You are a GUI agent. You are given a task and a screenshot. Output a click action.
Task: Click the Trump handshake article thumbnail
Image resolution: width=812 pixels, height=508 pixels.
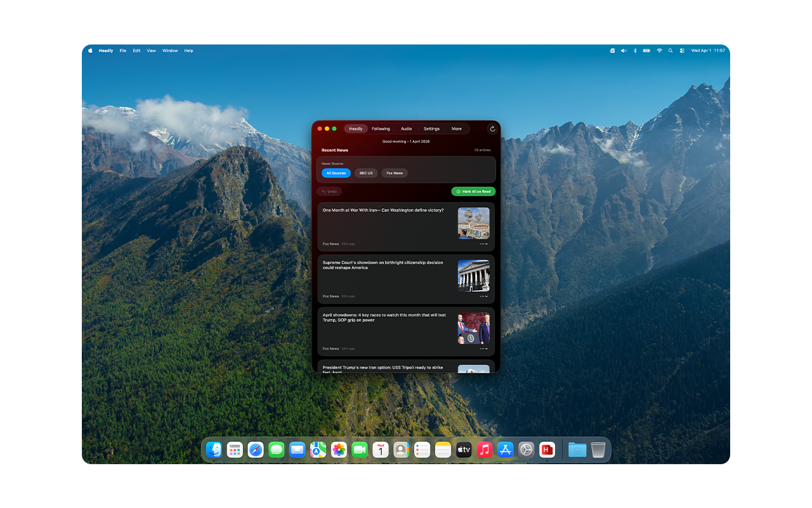click(x=474, y=328)
